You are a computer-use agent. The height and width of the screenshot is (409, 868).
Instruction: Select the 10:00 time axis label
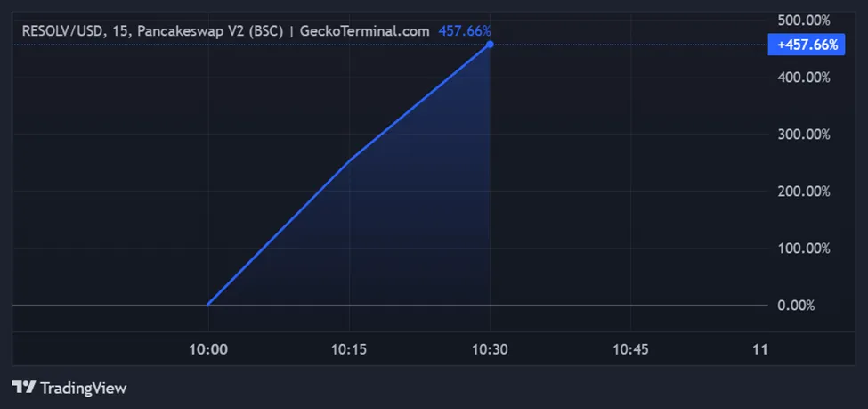point(208,350)
